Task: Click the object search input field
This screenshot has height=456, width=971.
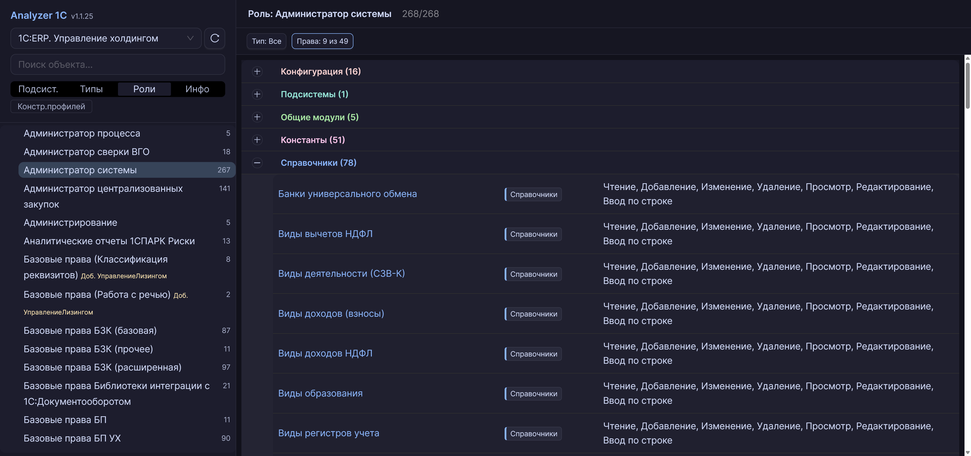Action: 117,64
